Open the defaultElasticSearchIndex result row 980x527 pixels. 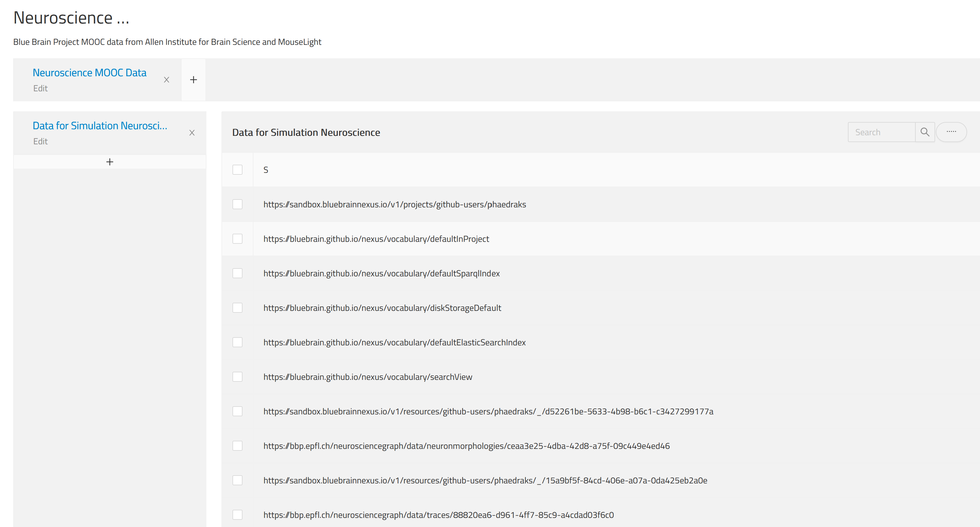coord(394,342)
